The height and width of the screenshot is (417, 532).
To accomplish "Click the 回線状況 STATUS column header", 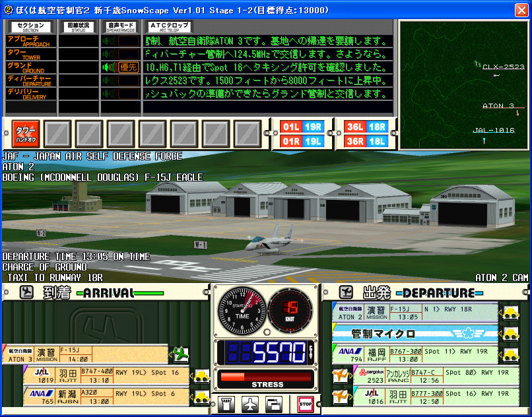I will 79,27.
